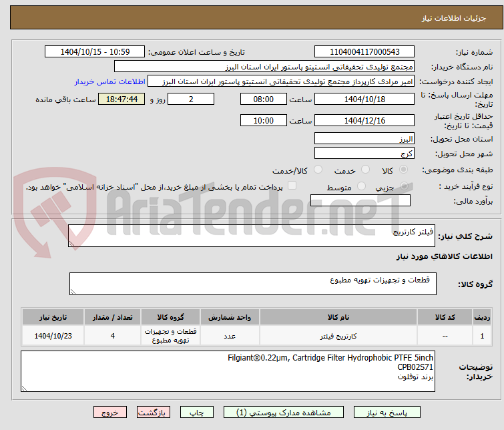
Task: Click the چاپ print button
Action: (x=197, y=413)
